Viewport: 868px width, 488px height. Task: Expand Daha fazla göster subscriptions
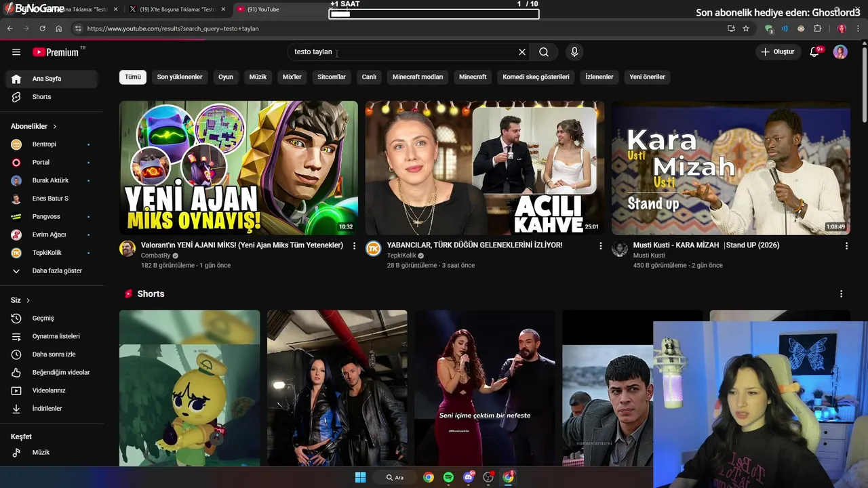click(52, 270)
